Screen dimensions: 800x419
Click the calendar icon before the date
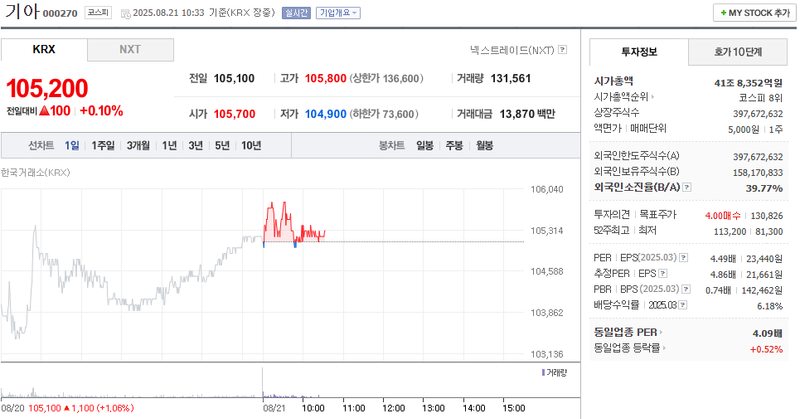(126, 14)
